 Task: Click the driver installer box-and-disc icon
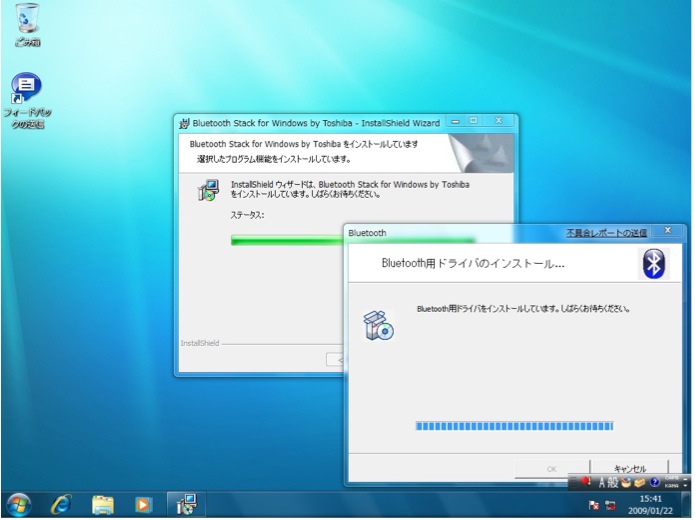click(x=378, y=325)
